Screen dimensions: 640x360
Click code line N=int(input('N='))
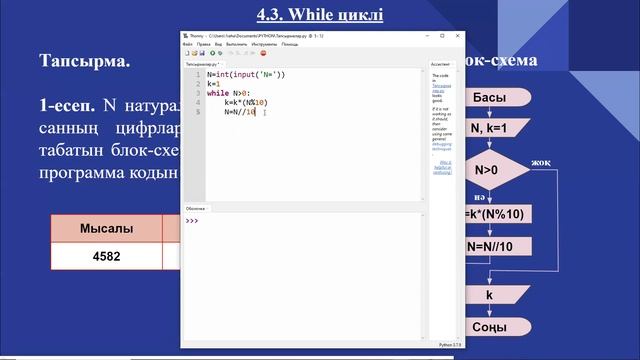pos(246,74)
